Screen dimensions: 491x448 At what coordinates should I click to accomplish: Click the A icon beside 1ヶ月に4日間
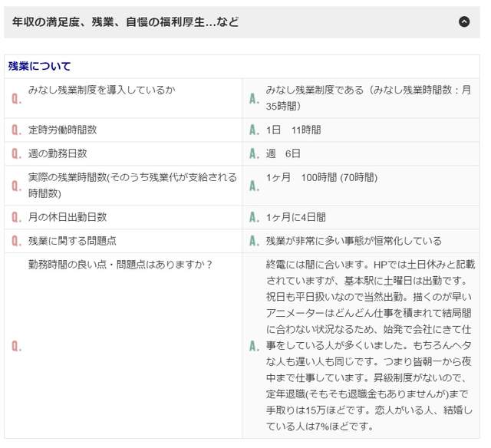click(253, 218)
